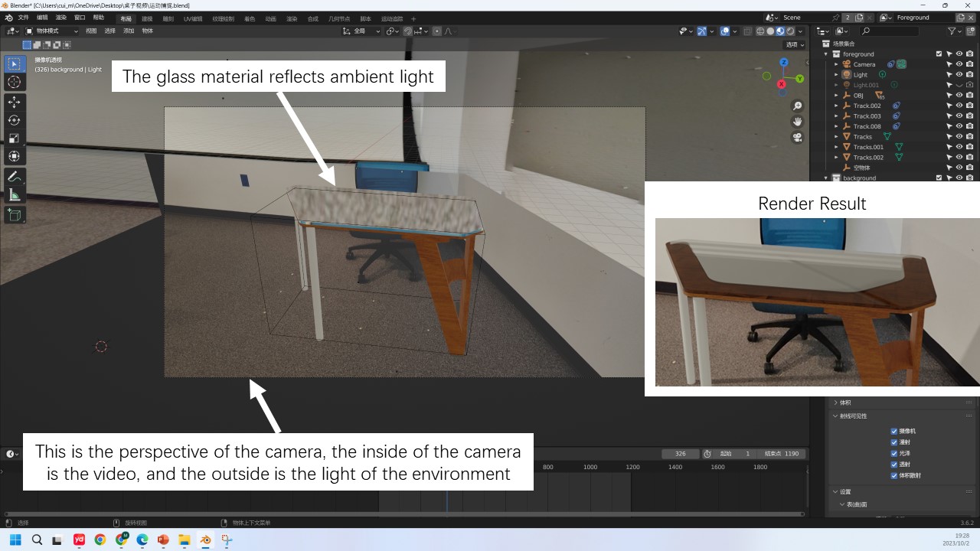
Task: Switch to UV编辑 workspace tab
Action: (x=193, y=18)
